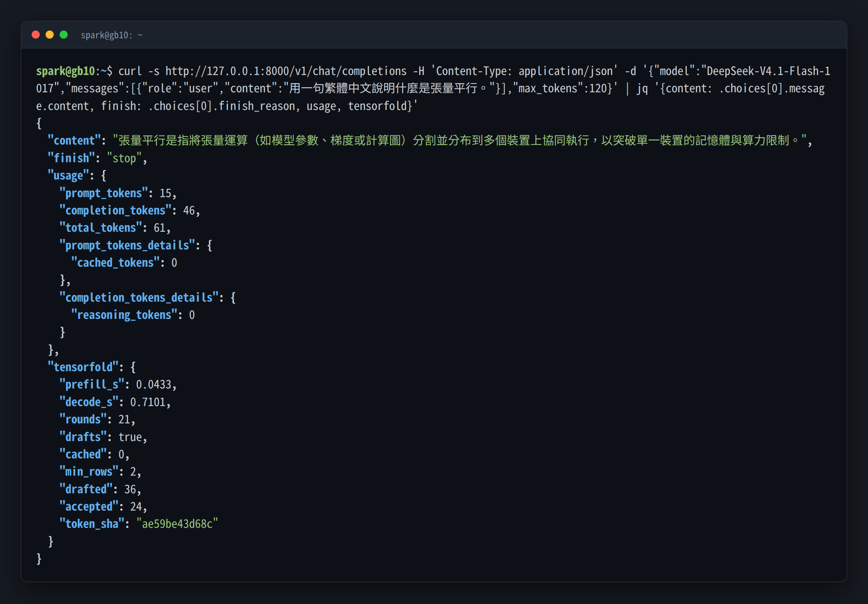Click the "finish" key line with value "stop"

(x=97, y=158)
